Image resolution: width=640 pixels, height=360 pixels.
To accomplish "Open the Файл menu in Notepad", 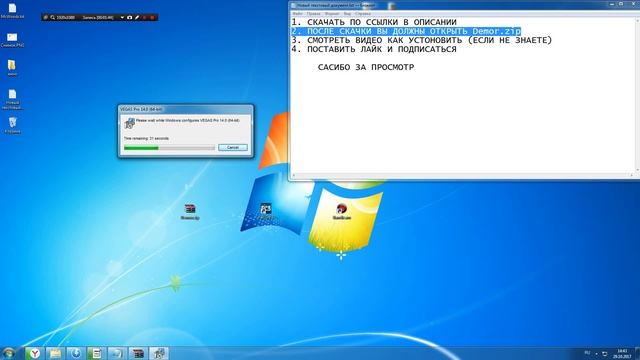I will pos(298,14).
